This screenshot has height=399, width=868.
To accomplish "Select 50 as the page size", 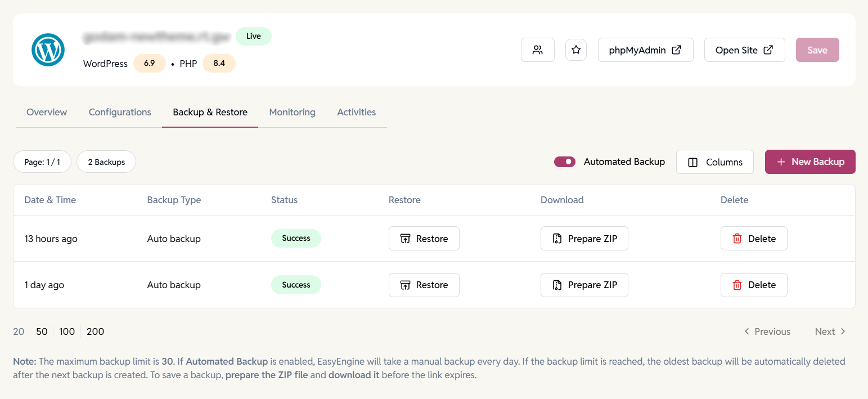I will pos(41,331).
